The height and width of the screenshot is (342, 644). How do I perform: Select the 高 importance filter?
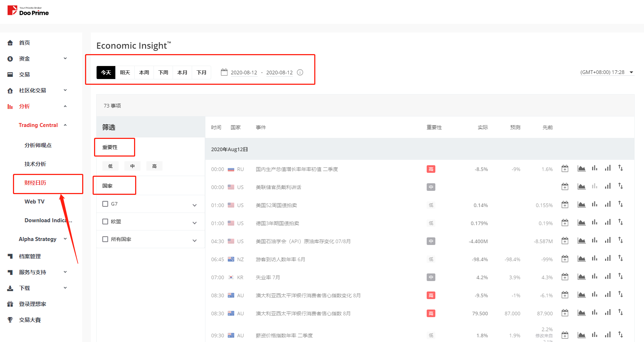(x=154, y=166)
